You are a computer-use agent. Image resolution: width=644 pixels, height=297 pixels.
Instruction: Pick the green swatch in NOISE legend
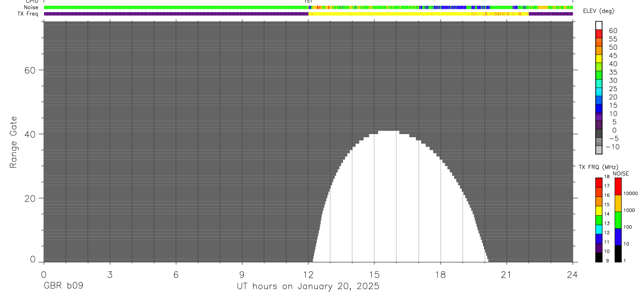pyautogui.click(x=618, y=220)
